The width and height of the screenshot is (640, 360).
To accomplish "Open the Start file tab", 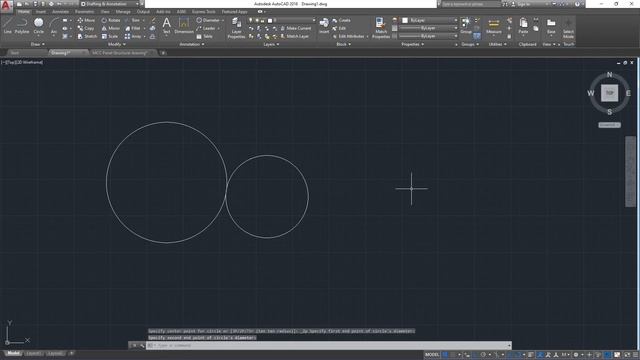I will 15,53.
